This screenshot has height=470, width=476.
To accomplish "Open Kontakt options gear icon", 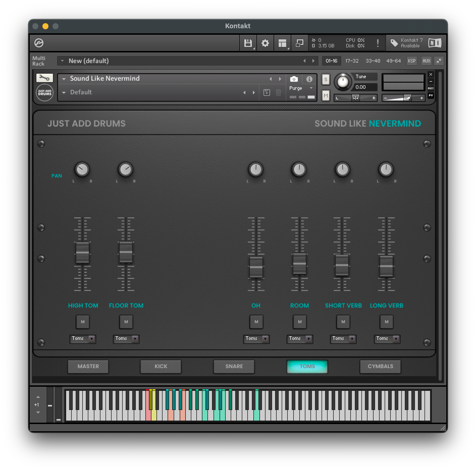I will coord(265,43).
